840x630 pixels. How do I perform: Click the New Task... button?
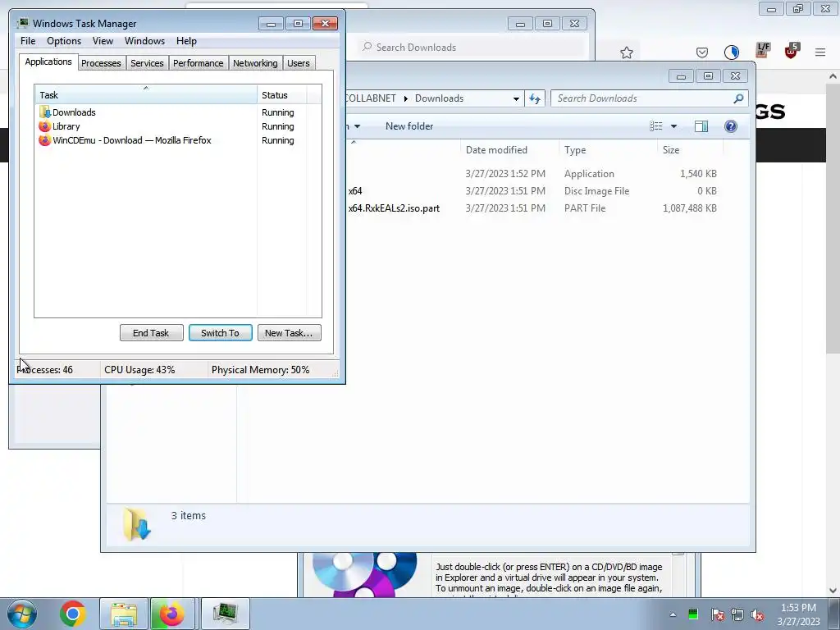(290, 333)
